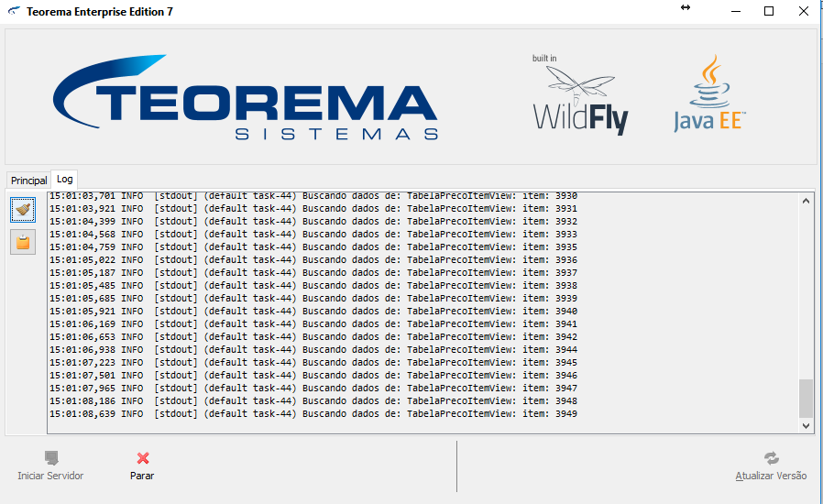Viewport: 823px width, 504px height.
Task: Click the Iniciar Servidor monitor icon
Action: [x=51, y=458]
